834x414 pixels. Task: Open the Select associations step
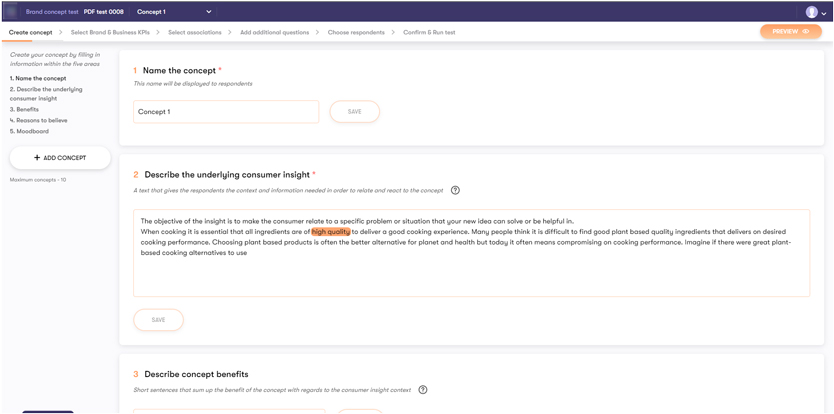(x=194, y=32)
